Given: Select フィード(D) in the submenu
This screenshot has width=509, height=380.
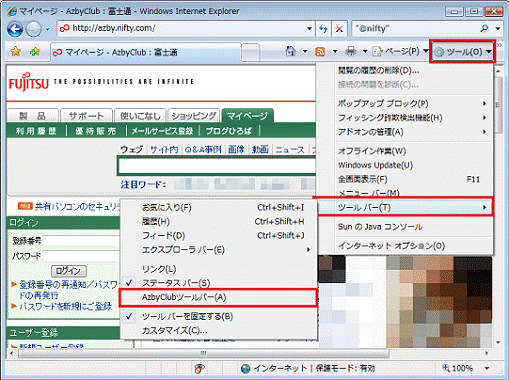Looking at the screenshot, I should pyautogui.click(x=218, y=236).
